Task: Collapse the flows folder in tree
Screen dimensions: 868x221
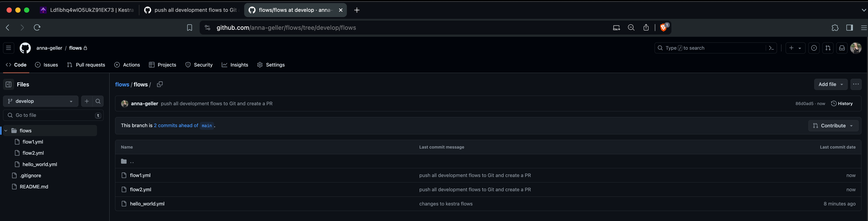Action: [x=6, y=131]
